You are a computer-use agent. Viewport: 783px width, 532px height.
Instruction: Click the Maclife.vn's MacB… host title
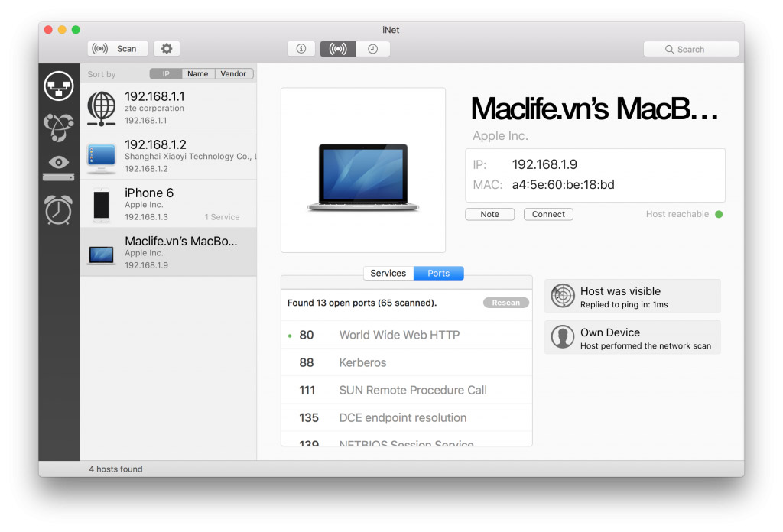pyautogui.click(x=595, y=109)
